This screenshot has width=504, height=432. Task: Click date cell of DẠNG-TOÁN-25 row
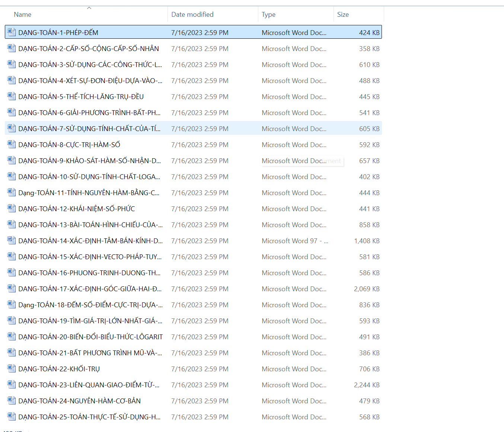tap(200, 417)
